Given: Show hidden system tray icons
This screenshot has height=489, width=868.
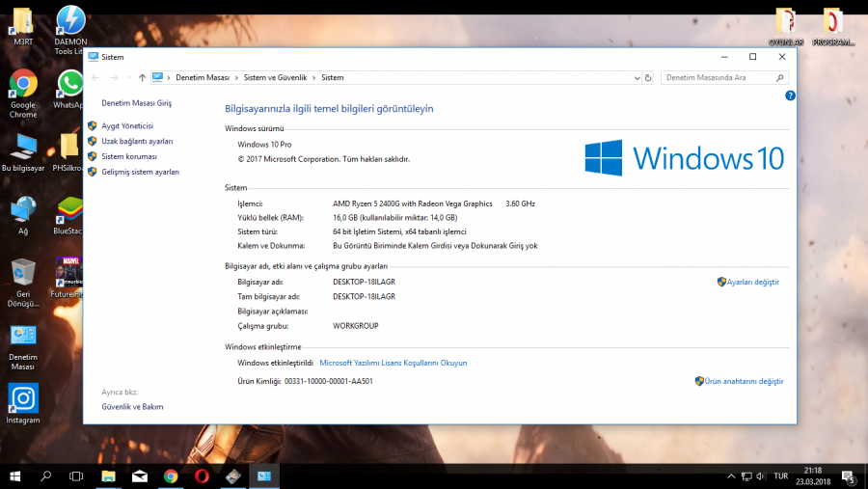Looking at the screenshot, I should point(731,476).
